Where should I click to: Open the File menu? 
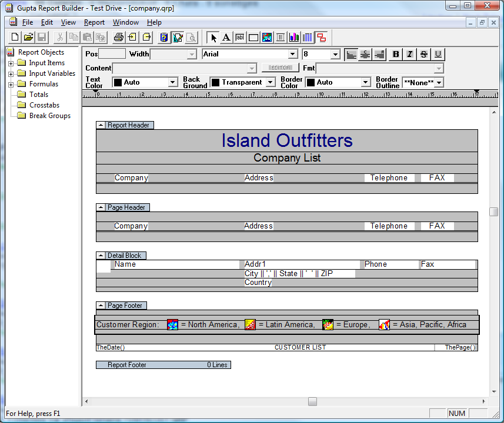pos(27,22)
